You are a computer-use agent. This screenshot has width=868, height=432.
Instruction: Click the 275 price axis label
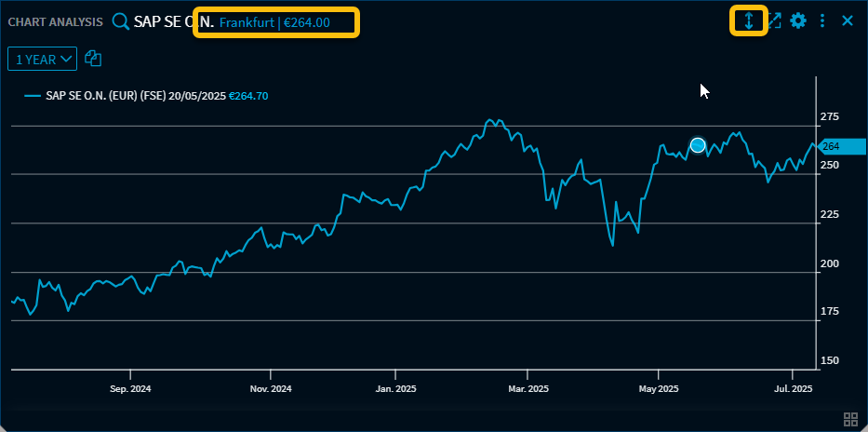(x=829, y=116)
